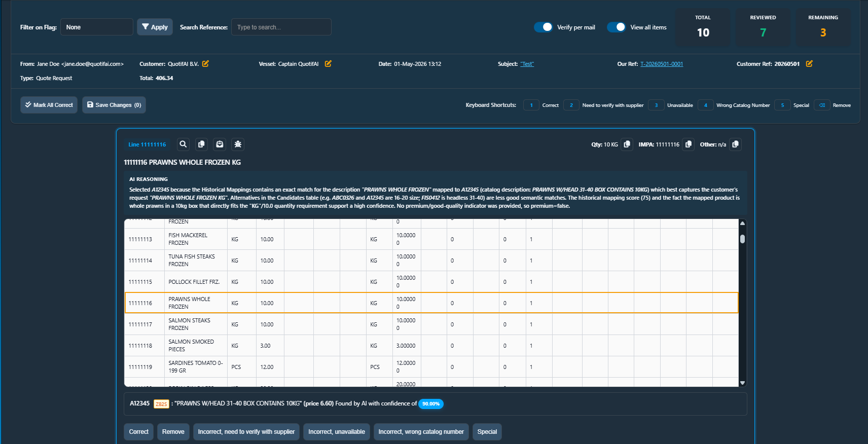Select the TUNA FISH STEAKS FROZEN row
Image resolution: width=868 pixels, height=444 pixels.
(431, 261)
